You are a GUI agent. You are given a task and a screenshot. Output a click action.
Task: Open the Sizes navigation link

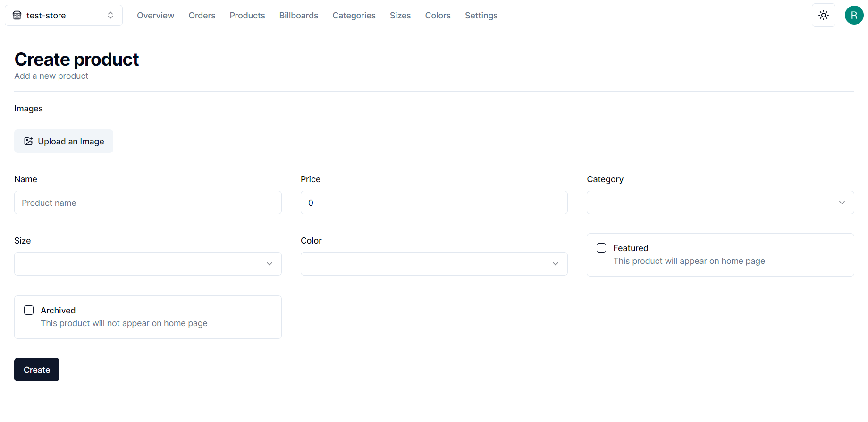pos(400,16)
